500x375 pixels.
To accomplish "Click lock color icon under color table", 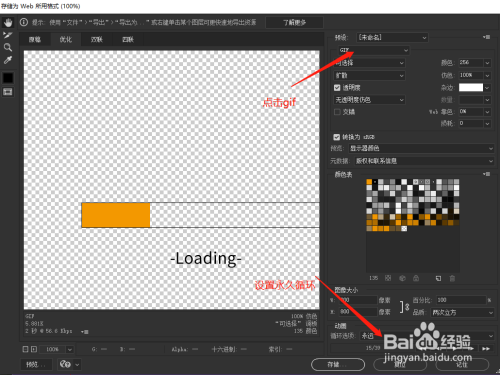I will pos(416,278).
